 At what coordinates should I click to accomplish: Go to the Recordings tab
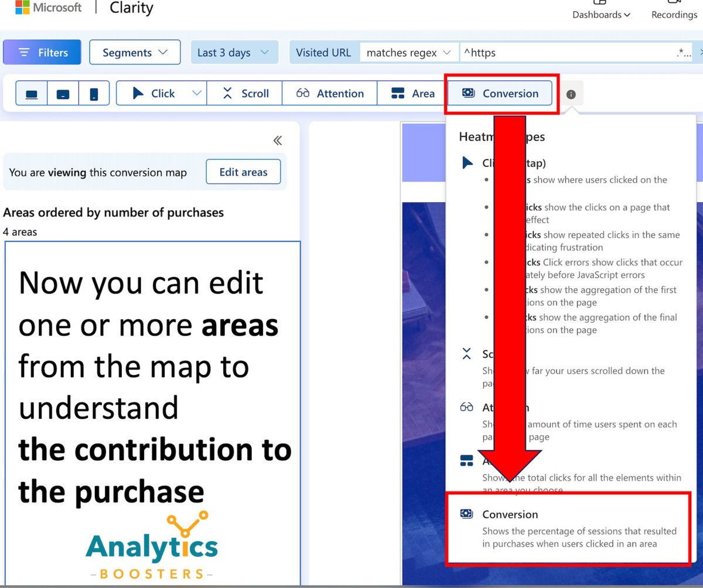click(674, 15)
